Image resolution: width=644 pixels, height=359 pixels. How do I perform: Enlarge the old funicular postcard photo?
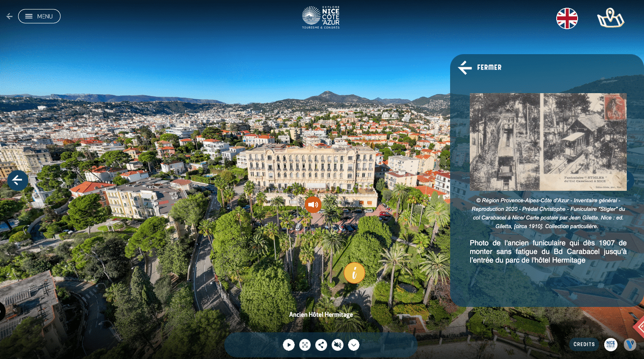pyautogui.click(x=548, y=142)
